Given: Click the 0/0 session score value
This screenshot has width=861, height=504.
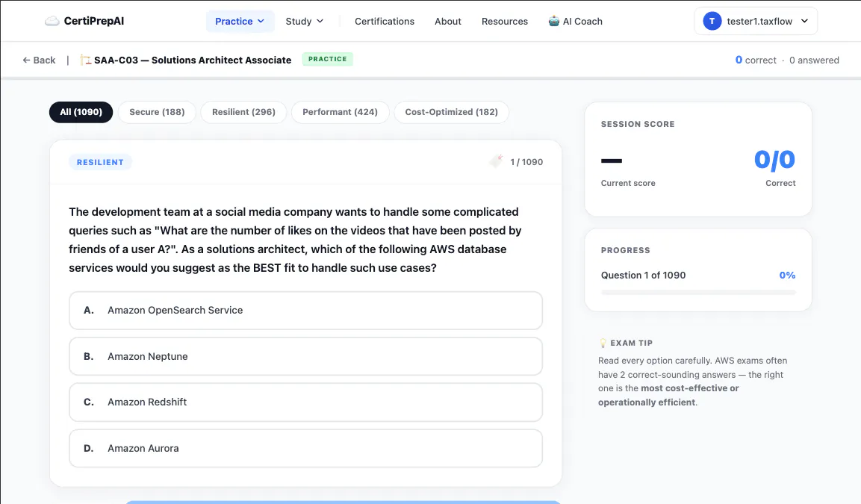Looking at the screenshot, I should click(x=774, y=160).
